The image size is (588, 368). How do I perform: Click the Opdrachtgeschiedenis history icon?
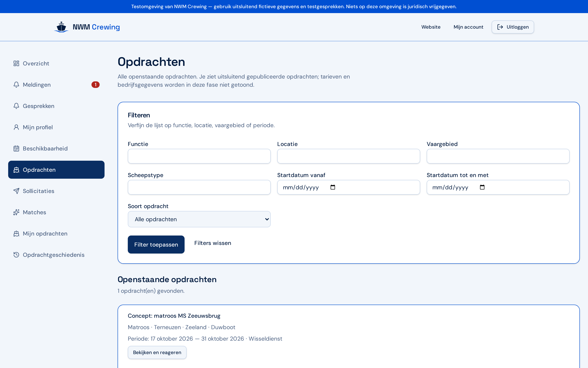pyautogui.click(x=16, y=255)
